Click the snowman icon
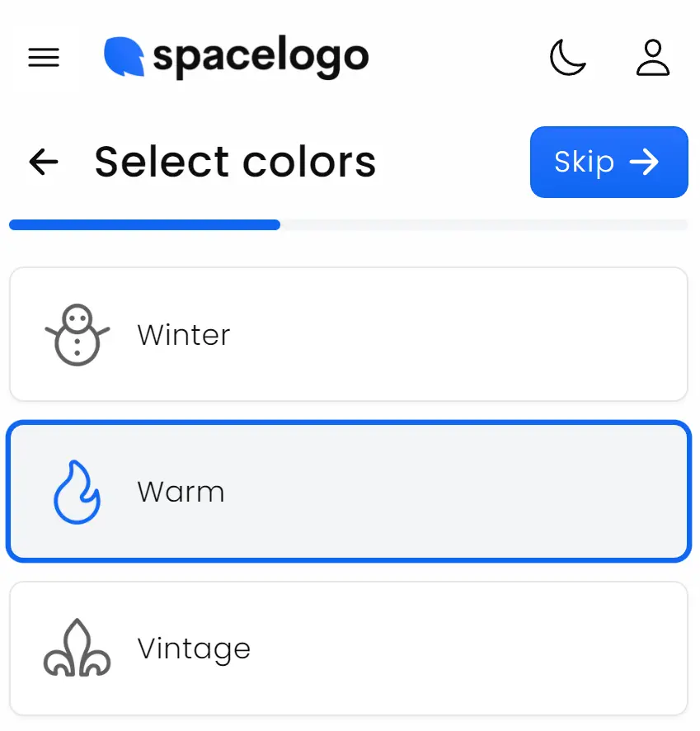This screenshot has height=731, width=700. point(77,335)
